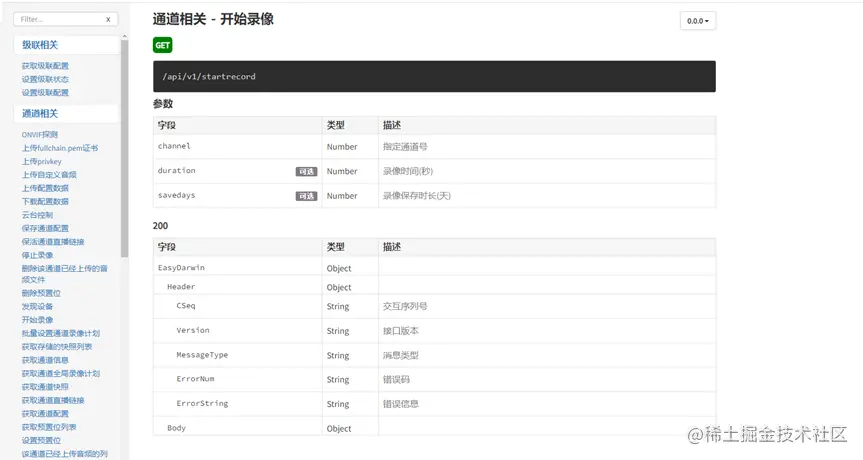Open the 设置预置位 link
Screen dimensions: 863x460
41,440
